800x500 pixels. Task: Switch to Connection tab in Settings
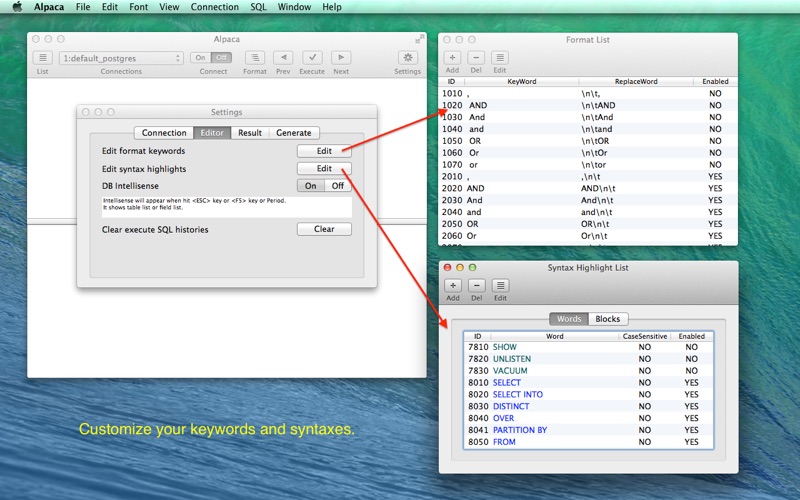[x=164, y=133]
